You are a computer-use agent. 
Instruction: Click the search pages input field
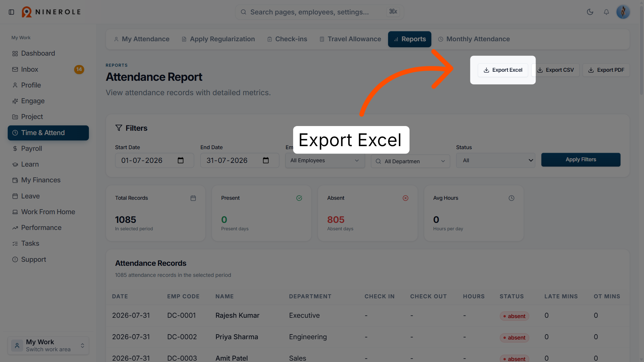319,12
